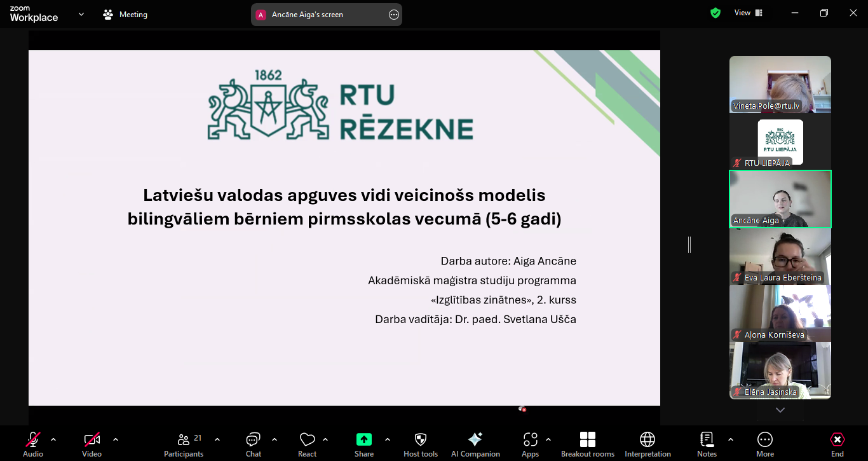Click the green Share screen button
Viewport: 868px width, 461px height.
coord(364,444)
